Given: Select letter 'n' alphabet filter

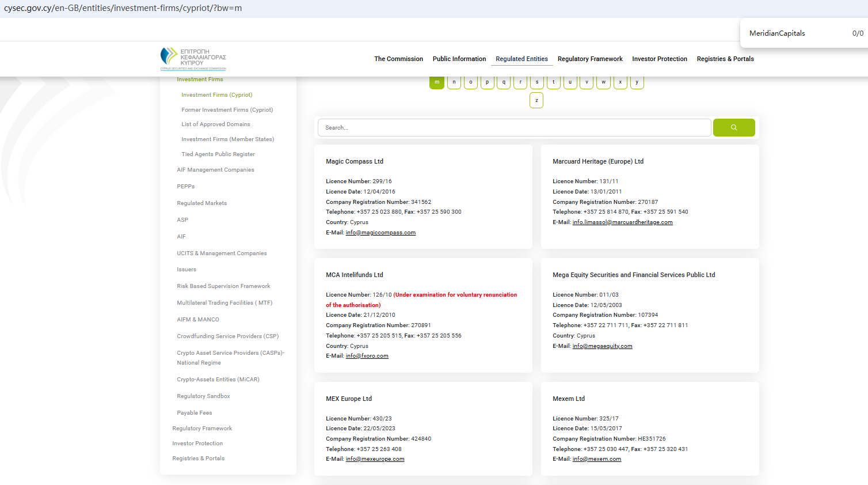Looking at the screenshot, I should (x=454, y=82).
